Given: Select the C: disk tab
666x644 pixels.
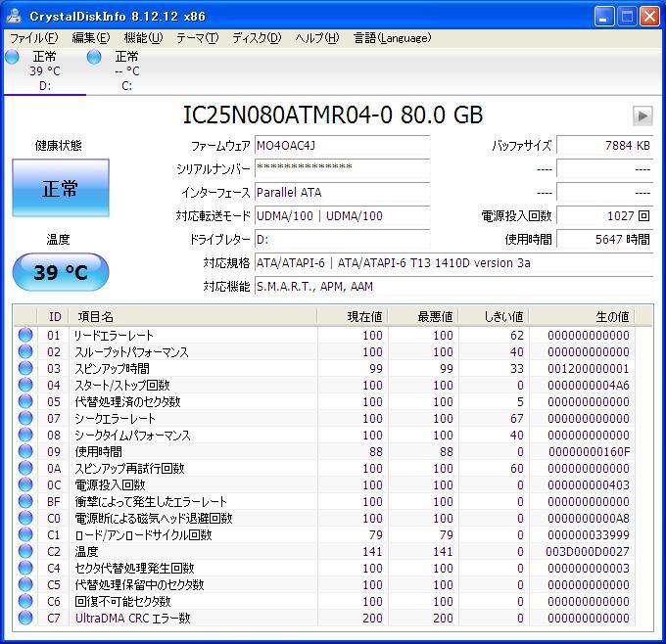Looking at the screenshot, I should click(126, 70).
